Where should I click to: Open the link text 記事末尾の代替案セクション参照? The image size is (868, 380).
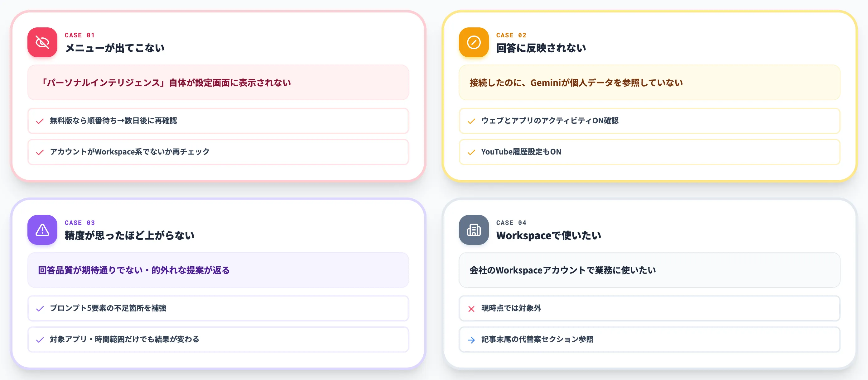click(x=537, y=339)
